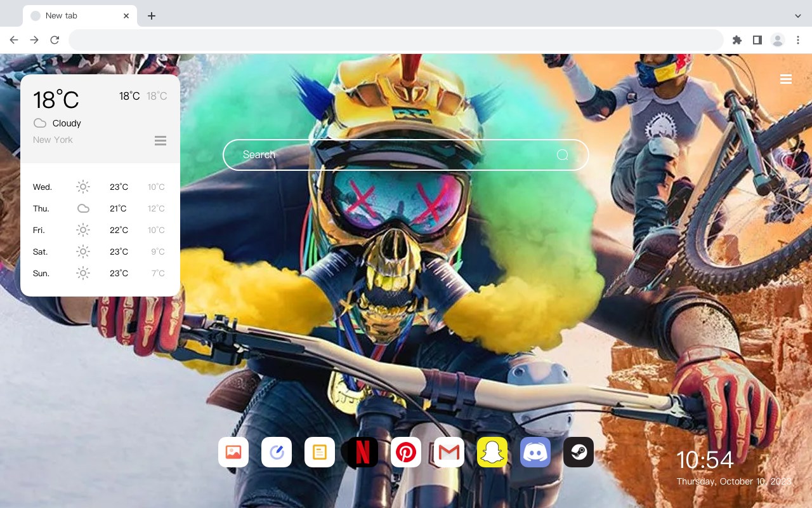
Task: Go forward with the browser forward arrow
Action: pos(34,40)
